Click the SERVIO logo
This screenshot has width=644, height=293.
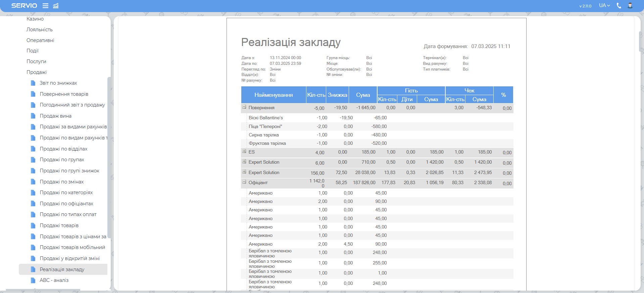point(24,6)
